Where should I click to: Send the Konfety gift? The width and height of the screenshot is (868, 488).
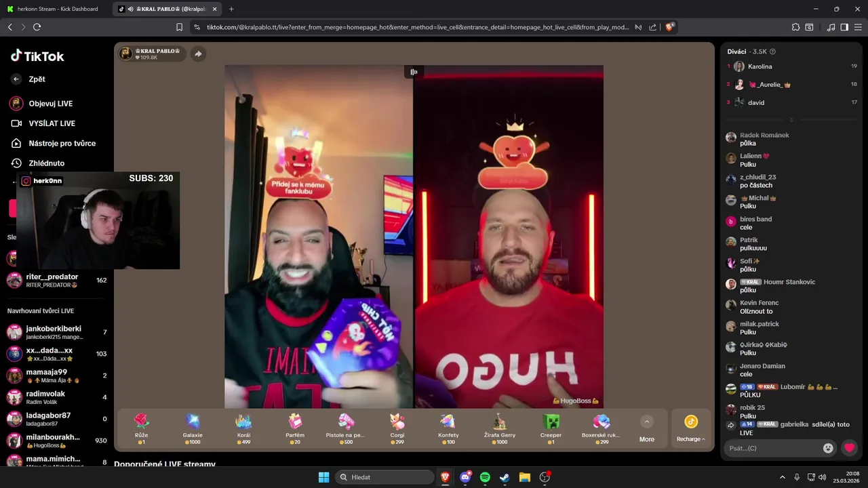(x=448, y=429)
